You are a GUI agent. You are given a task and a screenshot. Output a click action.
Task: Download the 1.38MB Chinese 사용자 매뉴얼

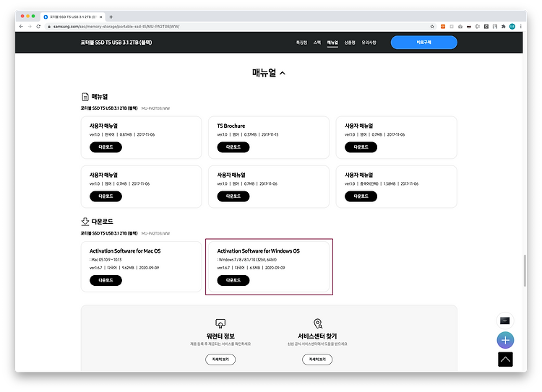point(361,196)
